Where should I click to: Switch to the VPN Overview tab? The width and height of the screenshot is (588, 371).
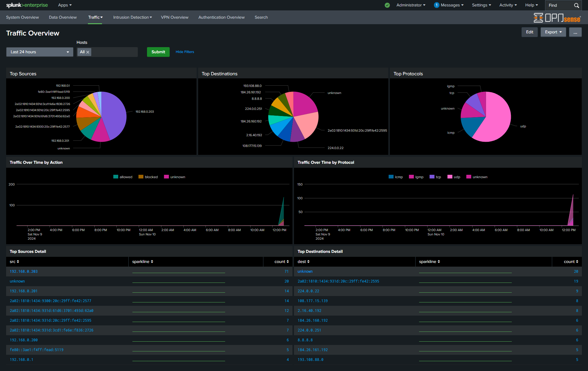pos(175,17)
